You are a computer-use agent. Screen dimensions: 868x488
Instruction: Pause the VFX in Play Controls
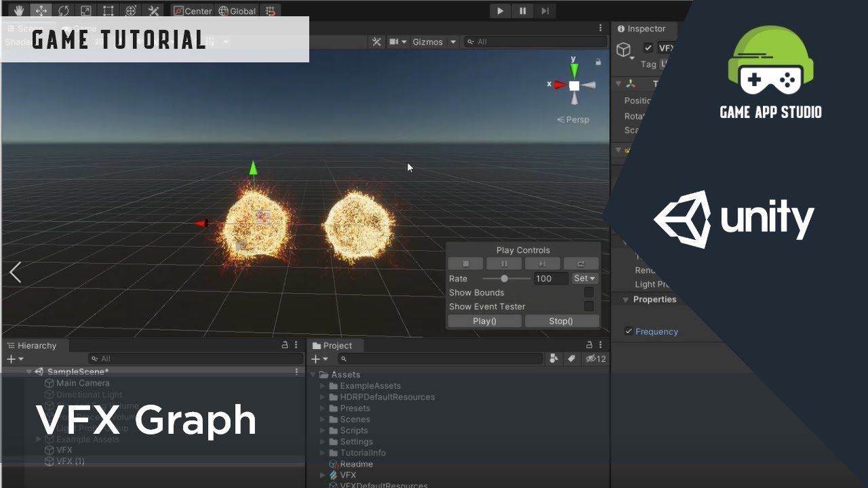click(504, 264)
